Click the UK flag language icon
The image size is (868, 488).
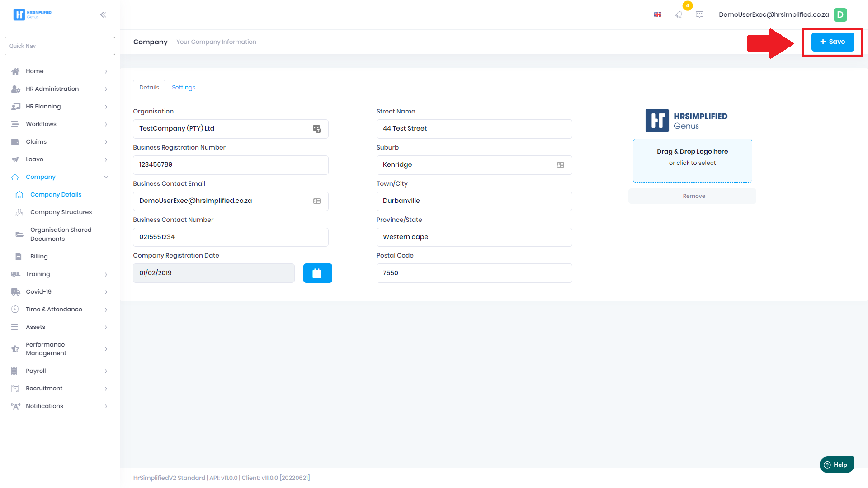coord(658,14)
